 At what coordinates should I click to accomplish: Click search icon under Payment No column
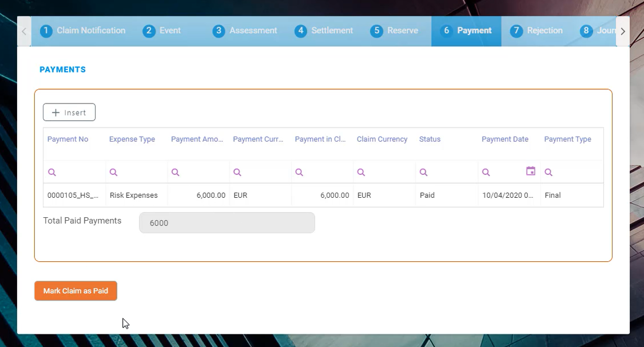(x=52, y=172)
